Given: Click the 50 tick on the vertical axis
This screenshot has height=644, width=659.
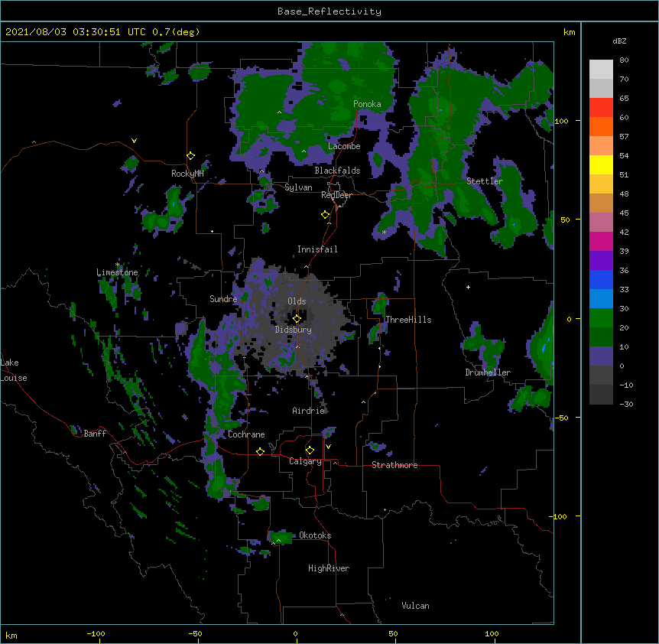Looking at the screenshot, I should coord(565,220).
